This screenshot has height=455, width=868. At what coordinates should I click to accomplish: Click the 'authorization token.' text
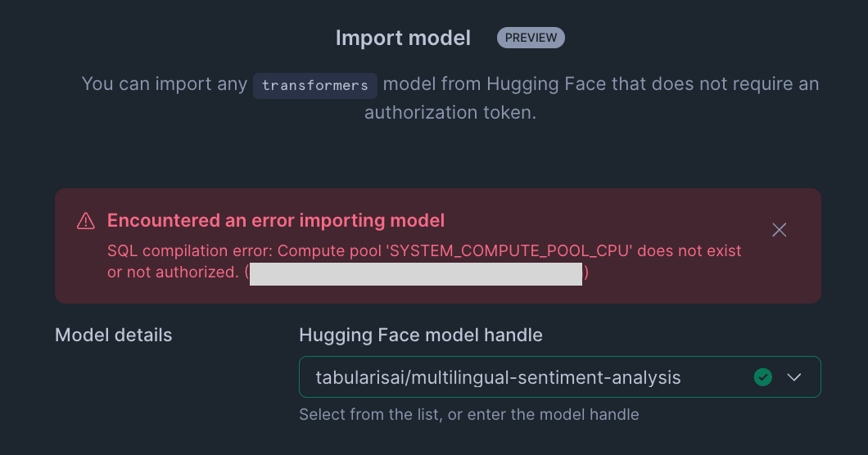[x=450, y=112]
